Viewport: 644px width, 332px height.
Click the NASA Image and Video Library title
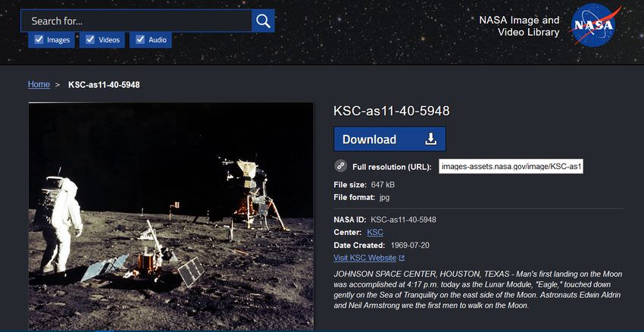[x=519, y=26]
